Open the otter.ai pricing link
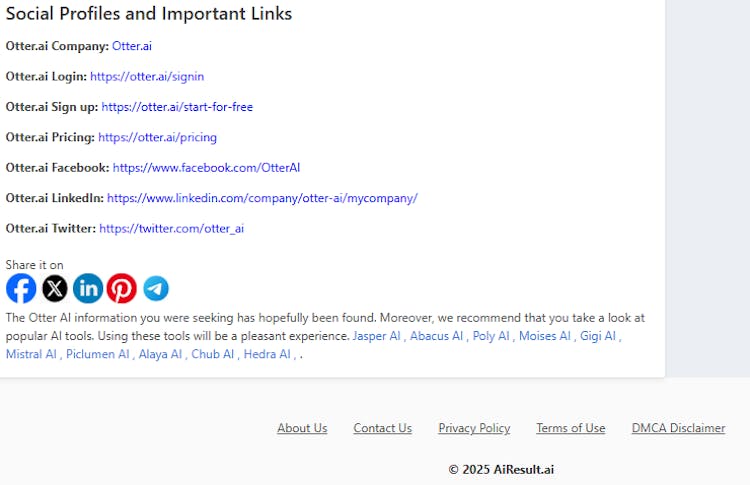This screenshot has width=750, height=485. coord(157,137)
